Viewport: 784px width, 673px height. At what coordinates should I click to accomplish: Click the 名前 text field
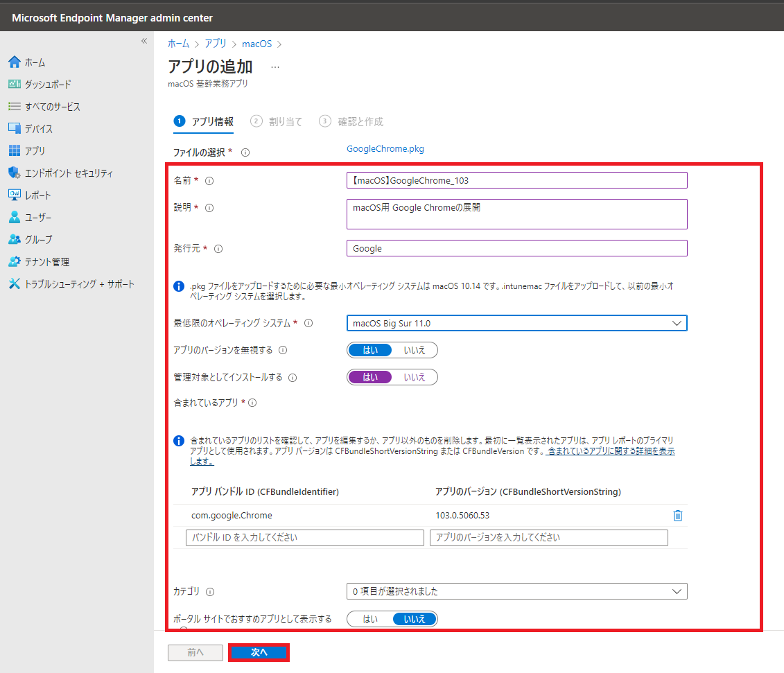[517, 180]
